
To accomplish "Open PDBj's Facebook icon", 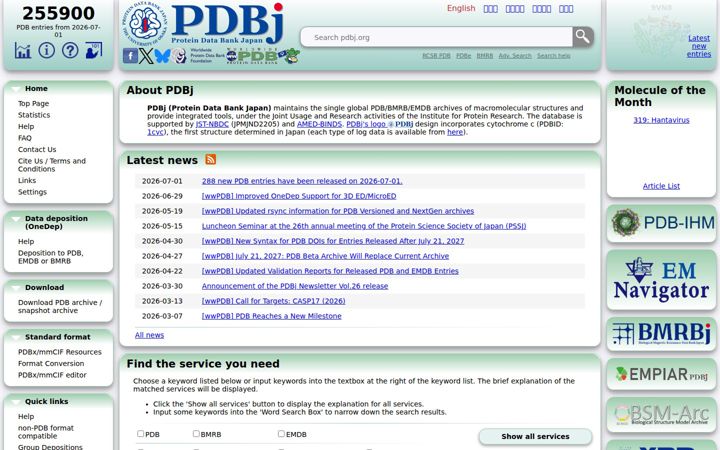I will pos(130,56).
